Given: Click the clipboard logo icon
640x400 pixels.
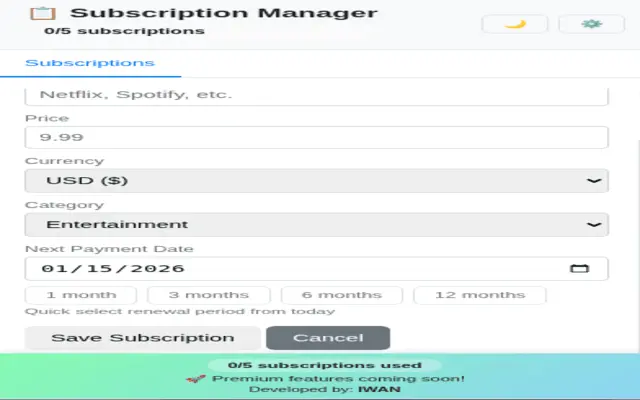Looking at the screenshot, I should [x=43, y=13].
